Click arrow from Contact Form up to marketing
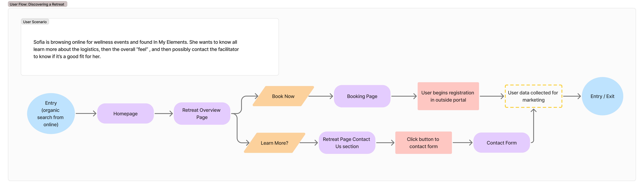 (x=533, y=125)
